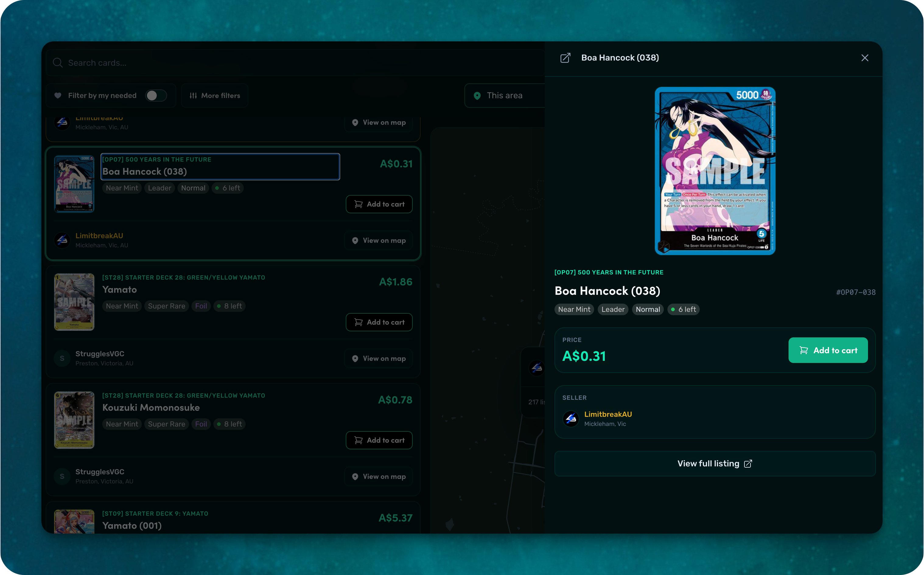924x575 pixels.
Task: Click Kouzuki Momonosuke listing title
Action: [151, 407]
